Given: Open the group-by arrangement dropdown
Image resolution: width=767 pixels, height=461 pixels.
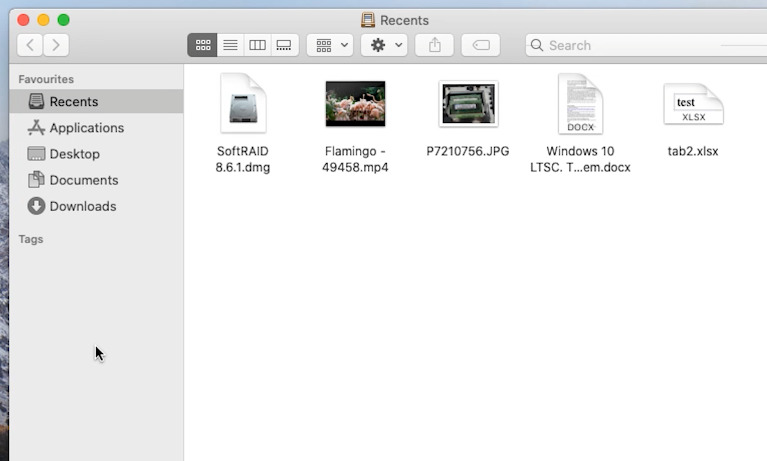Looking at the screenshot, I should [330, 45].
